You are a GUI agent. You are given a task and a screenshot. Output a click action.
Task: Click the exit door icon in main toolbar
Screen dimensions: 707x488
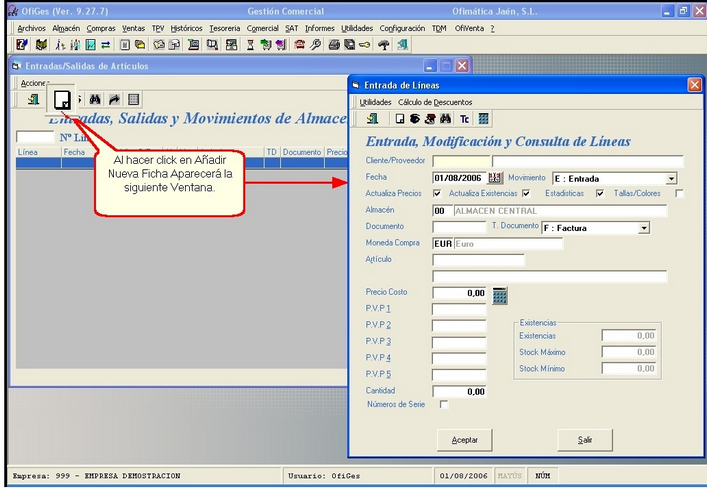(x=402, y=45)
